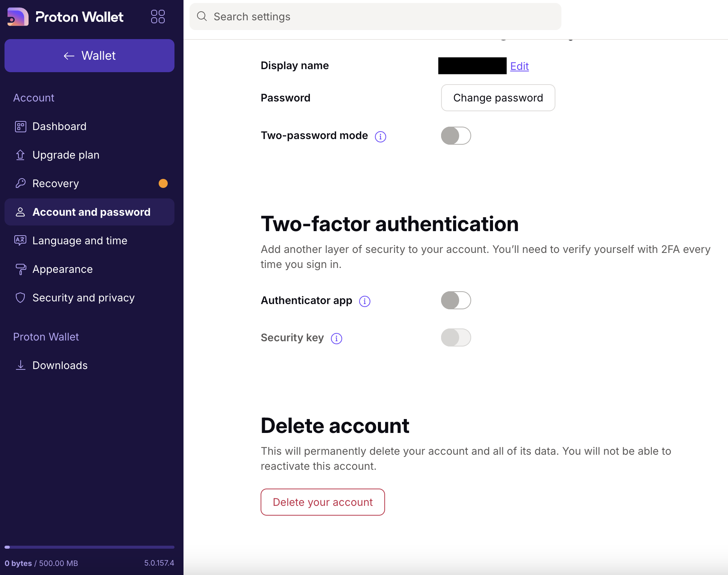Show info for Authenticator app
The image size is (728, 575).
click(x=365, y=301)
